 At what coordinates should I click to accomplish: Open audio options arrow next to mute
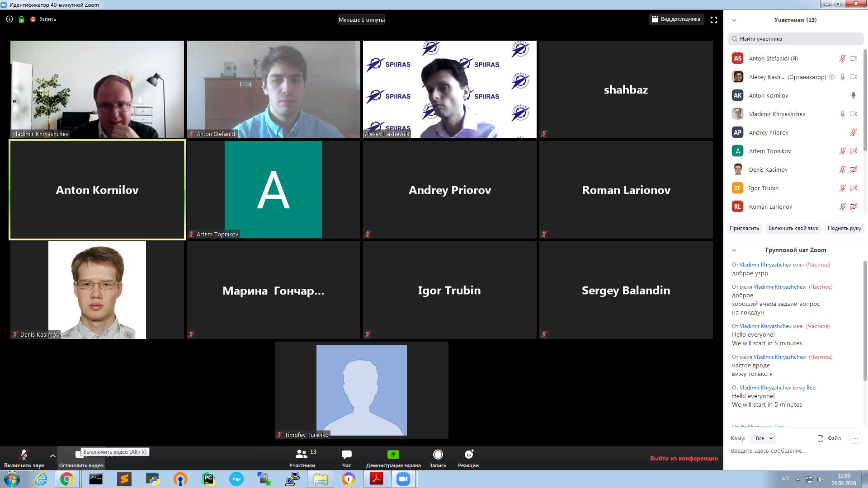[x=53, y=456]
